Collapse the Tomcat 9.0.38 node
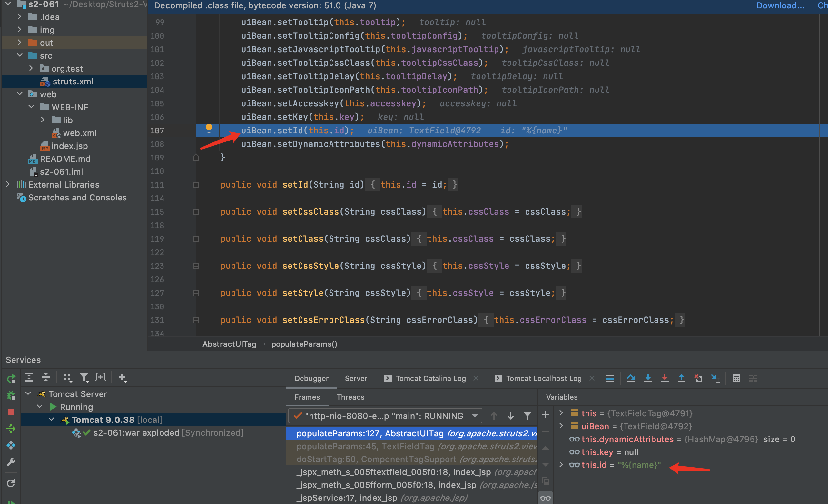828x504 pixels. (x=51, y=419)
